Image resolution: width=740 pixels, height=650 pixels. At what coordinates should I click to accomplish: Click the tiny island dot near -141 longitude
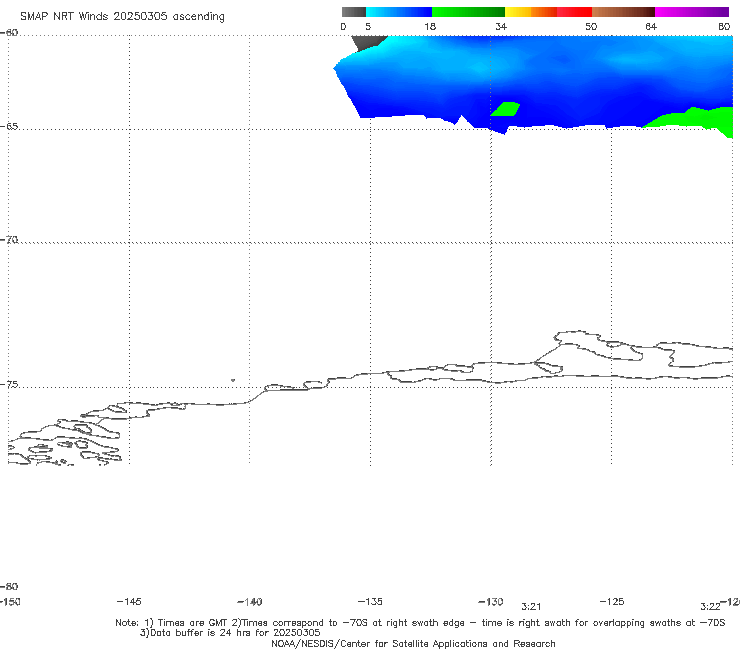point(233,380)
